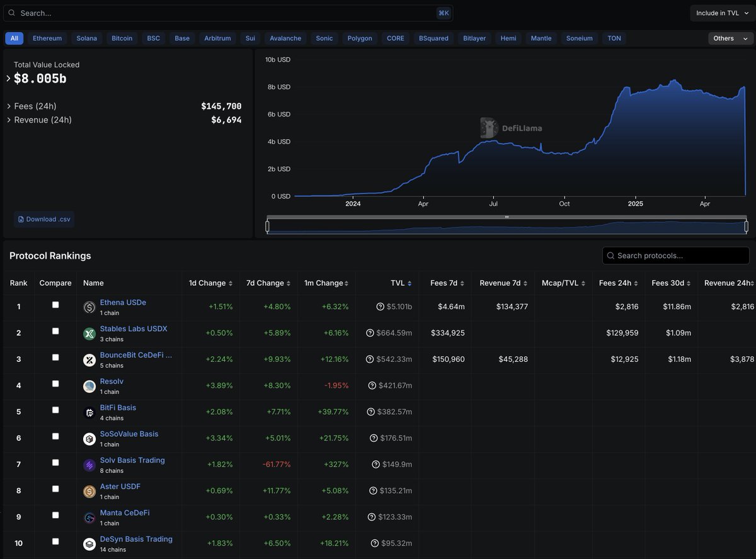
Task: Click the Resolv protocol logo icon
Action: (89, 386)
